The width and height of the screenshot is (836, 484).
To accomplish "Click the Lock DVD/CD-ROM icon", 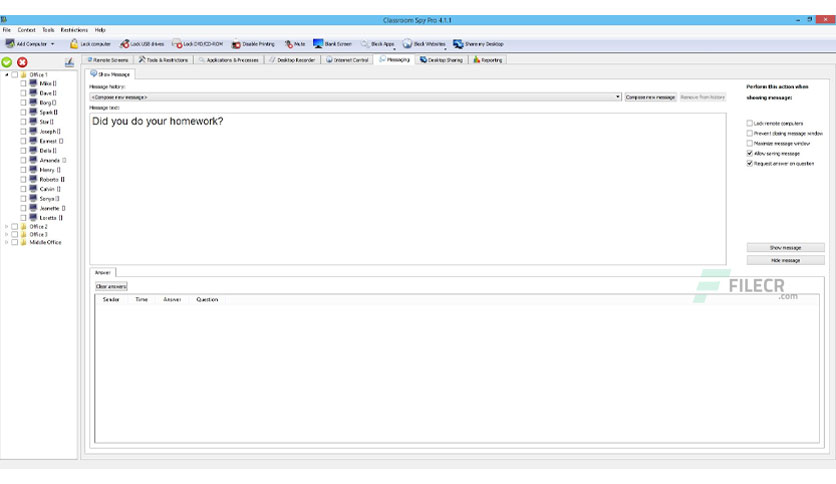I will click(x=176, y=44).
